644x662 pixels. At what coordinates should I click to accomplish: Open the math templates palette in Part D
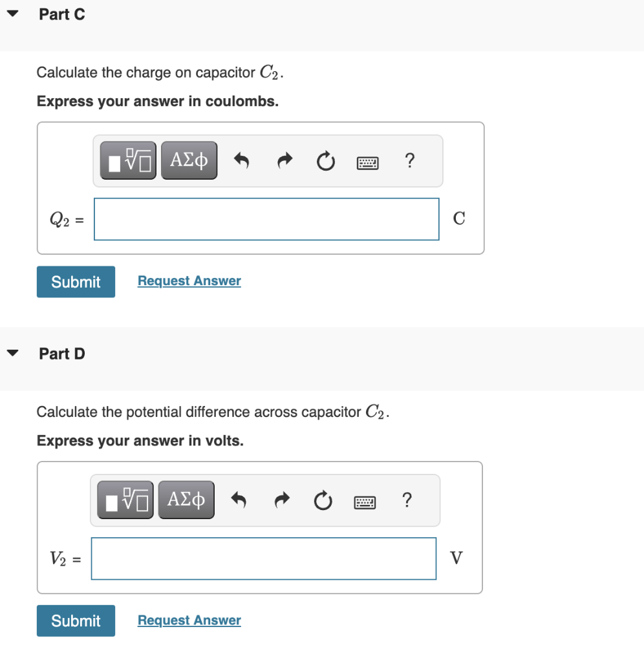(x=125, y=499)
